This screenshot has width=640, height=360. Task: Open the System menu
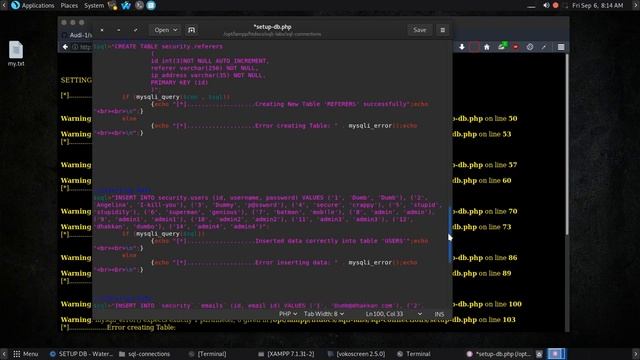[x=94, y=5]
